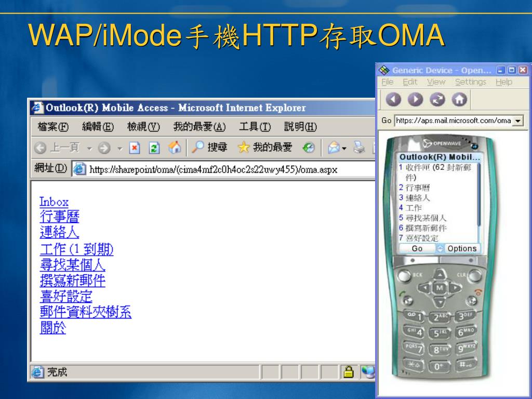Click the 5 JKL key on phone keypad

(x=440, y=333)
